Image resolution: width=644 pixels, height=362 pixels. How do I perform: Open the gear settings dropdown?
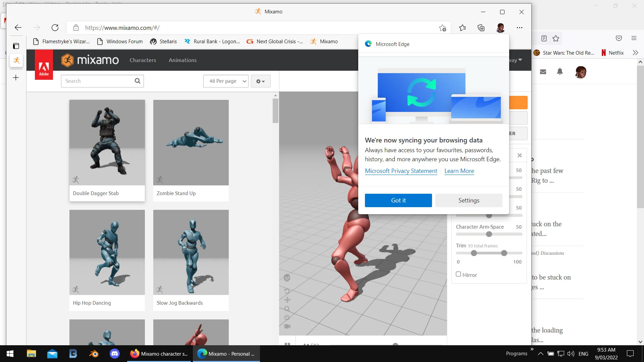pyautogui.click(x=260, y=81)
